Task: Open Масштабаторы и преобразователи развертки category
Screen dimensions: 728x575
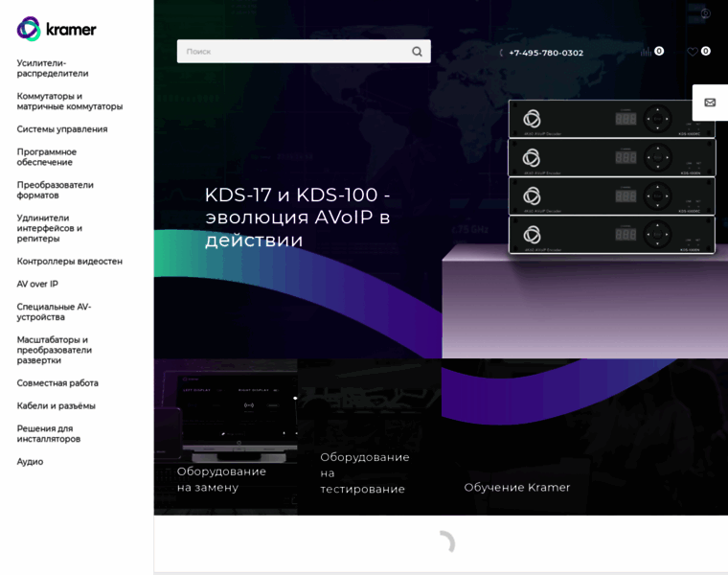Action: 55,350
